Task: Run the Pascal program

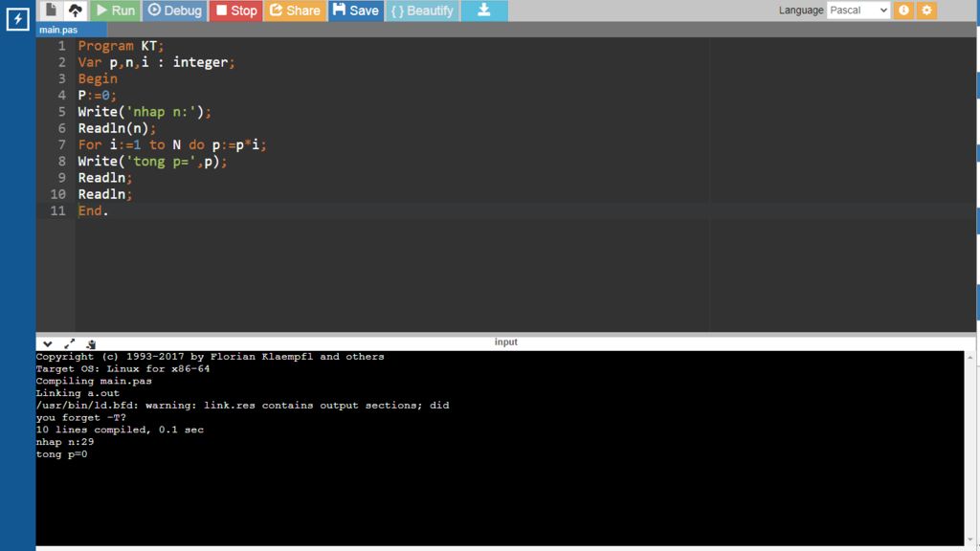Action: pos(116,10)
